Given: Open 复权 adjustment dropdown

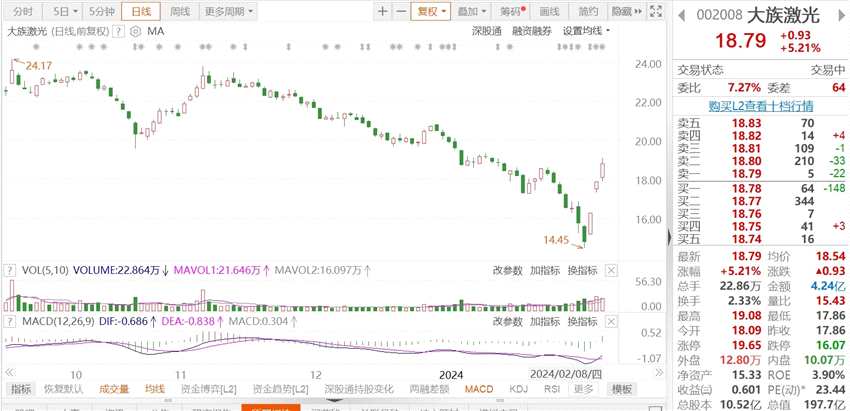Looking at the screenshot, I should 430,11.
